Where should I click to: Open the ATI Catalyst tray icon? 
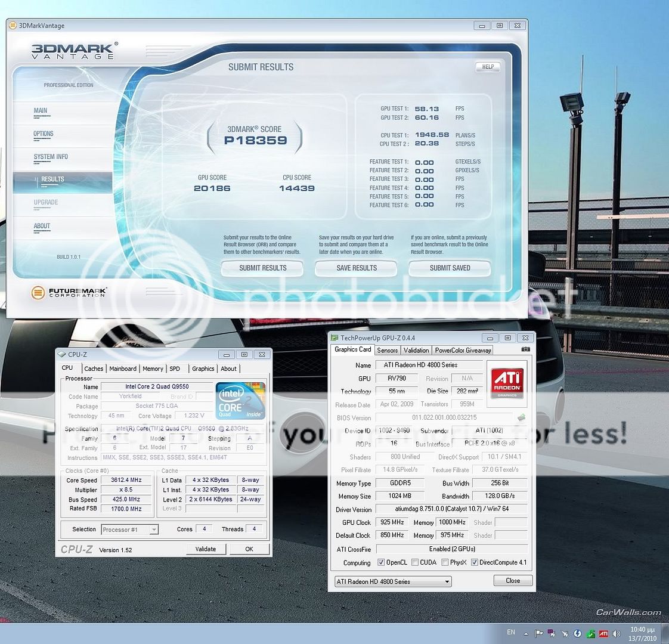pos(603,633)
